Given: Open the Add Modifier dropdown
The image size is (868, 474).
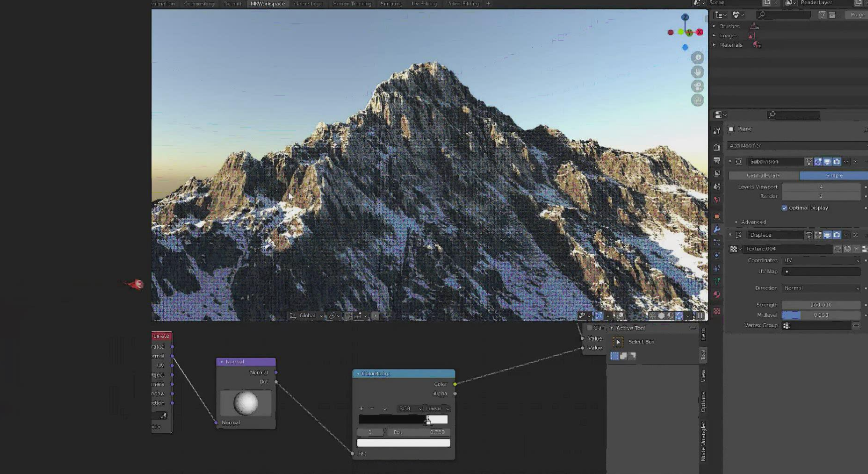Looking at the screenshot, I should coord(797,146).
